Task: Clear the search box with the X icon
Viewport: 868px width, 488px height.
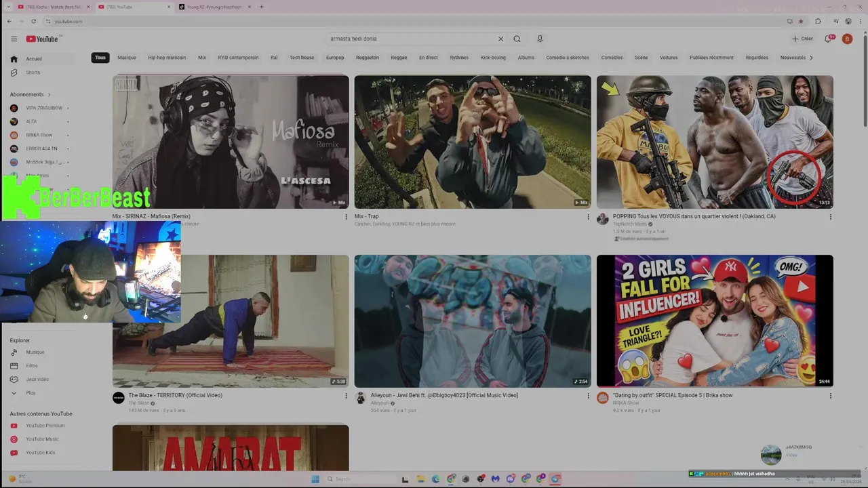Action: 500,39
